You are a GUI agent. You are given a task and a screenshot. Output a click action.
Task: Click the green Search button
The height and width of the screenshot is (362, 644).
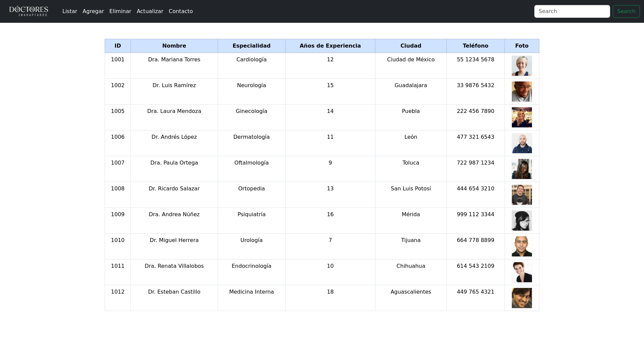point(626,11)
